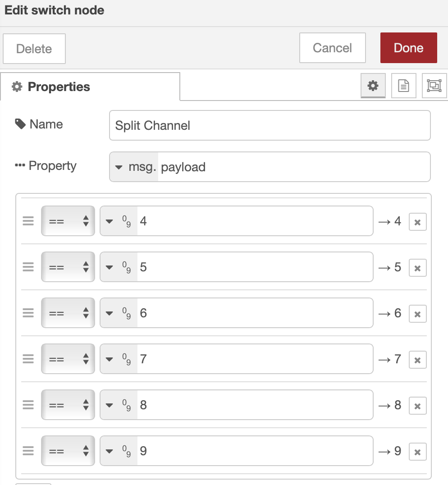The width and height of the screenshot is (448, 485).
Task: Grab the drag handle of rule 5
Action: (28, 267)
